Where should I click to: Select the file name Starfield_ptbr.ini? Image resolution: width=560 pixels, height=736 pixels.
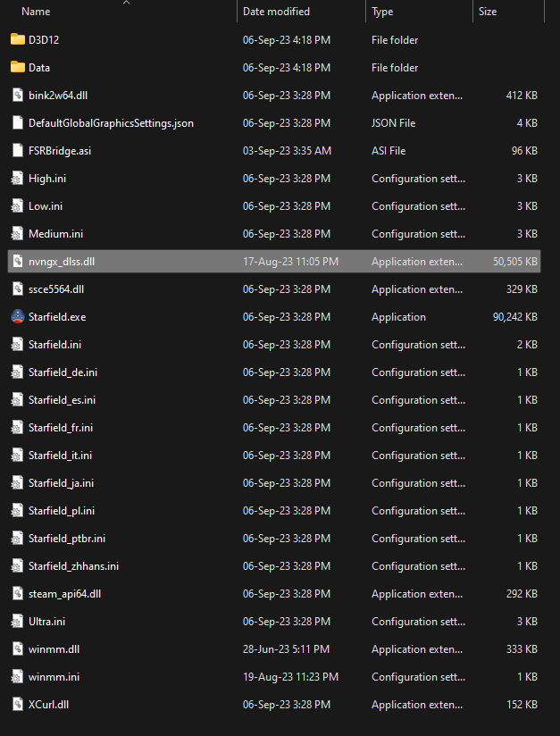[67, 539]
